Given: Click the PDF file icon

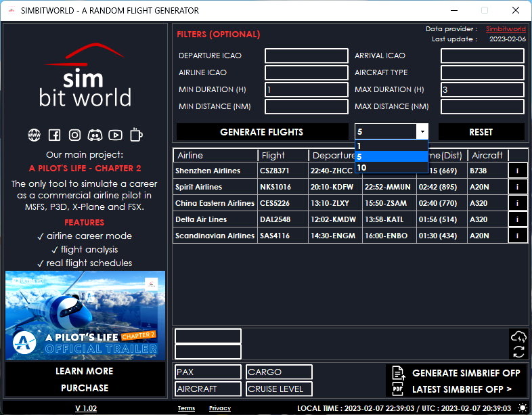Looking at the screenshot, I should [397, 389].
